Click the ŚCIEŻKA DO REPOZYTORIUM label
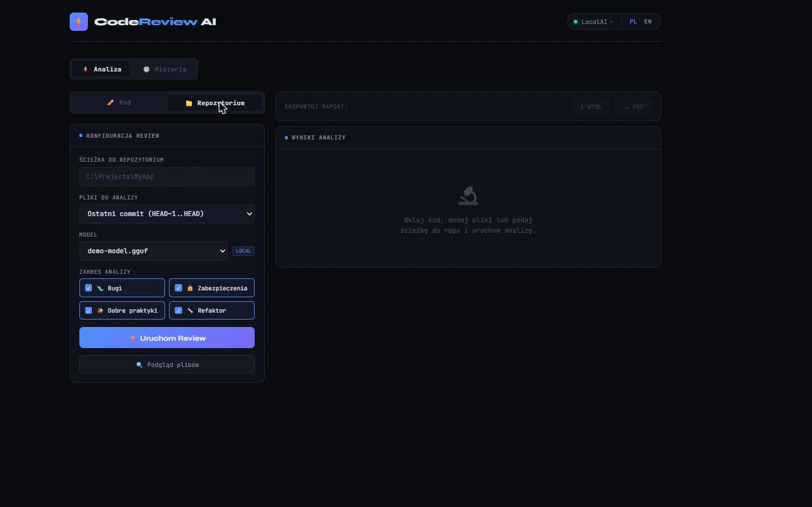Screen dimensions: 812x507 (x=122, y=160)
